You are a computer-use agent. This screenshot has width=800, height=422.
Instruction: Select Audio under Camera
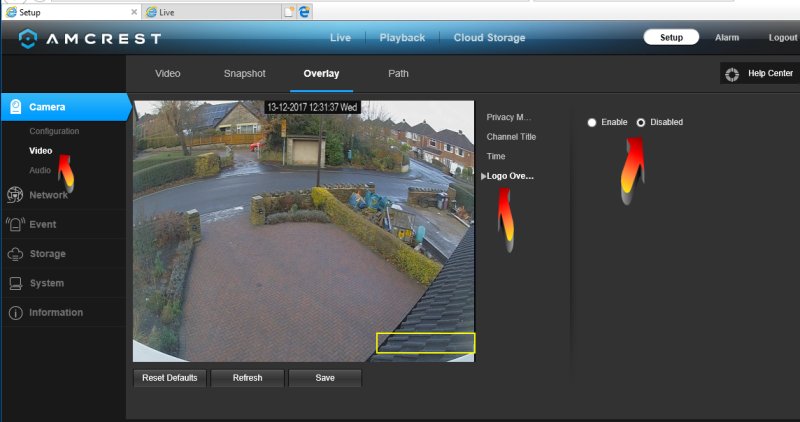click(x=40, y=170)
